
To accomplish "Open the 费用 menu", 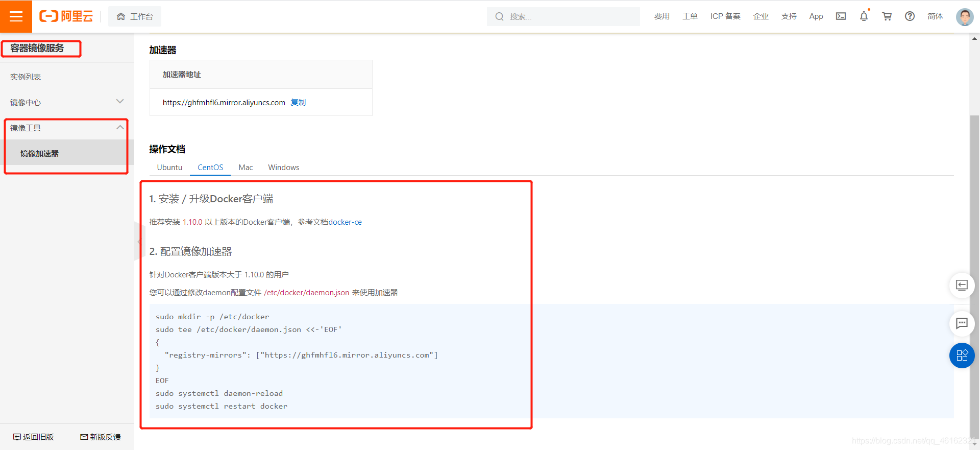I will click(x=661, y=16).
